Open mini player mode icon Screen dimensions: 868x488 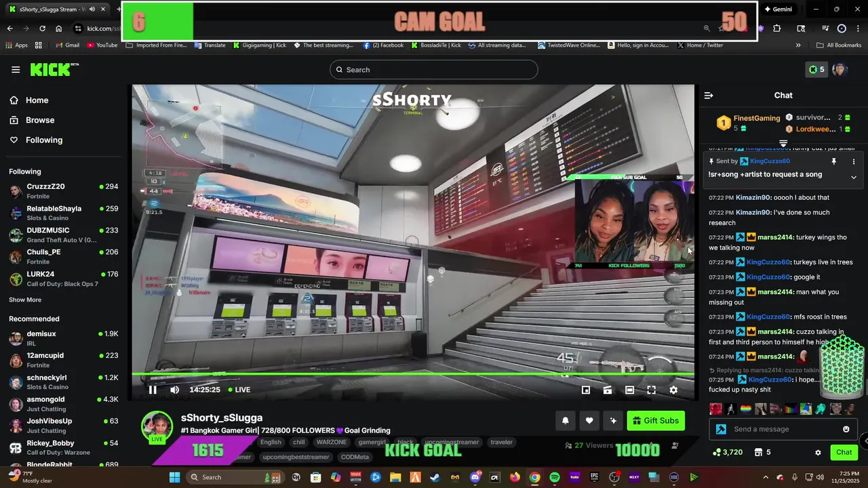point(586,390)
